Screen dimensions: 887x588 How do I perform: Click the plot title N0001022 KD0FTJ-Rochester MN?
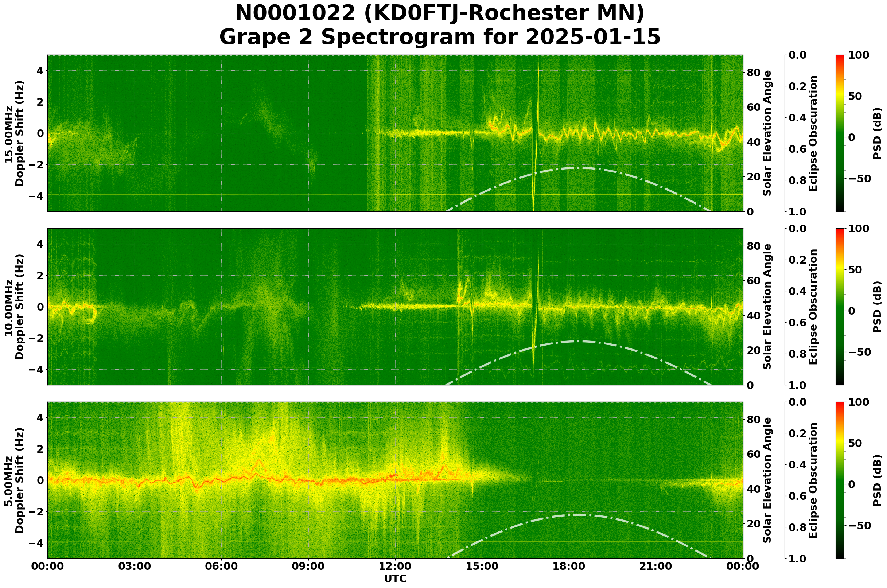[x=440, y=13]
